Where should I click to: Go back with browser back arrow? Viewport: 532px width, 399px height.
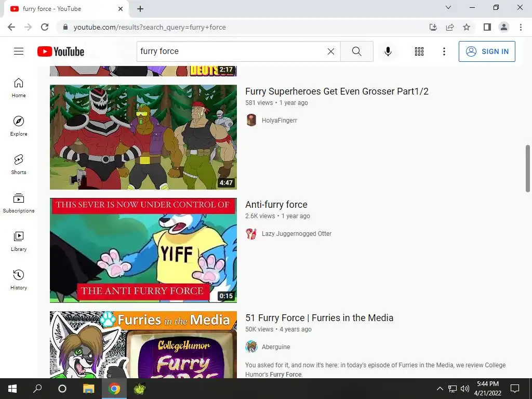pos(11,27)
